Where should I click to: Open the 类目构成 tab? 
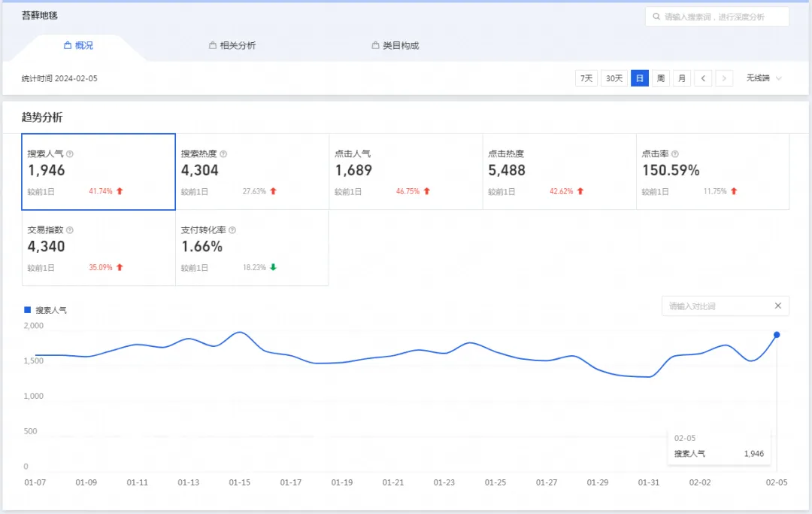click(395, 45)
